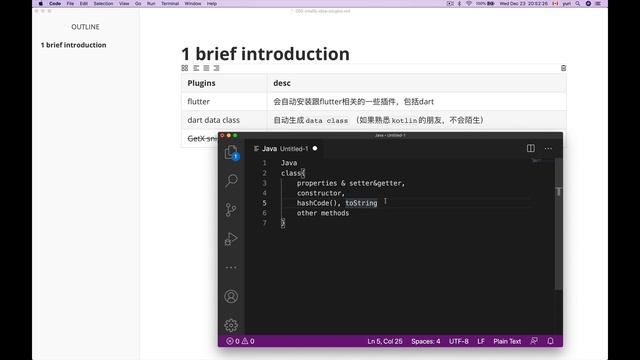Image resolution: width=640 pixels, height=360 pixels.
Task: Delete the table with the trash icon
Action: (x=563, y=68)
